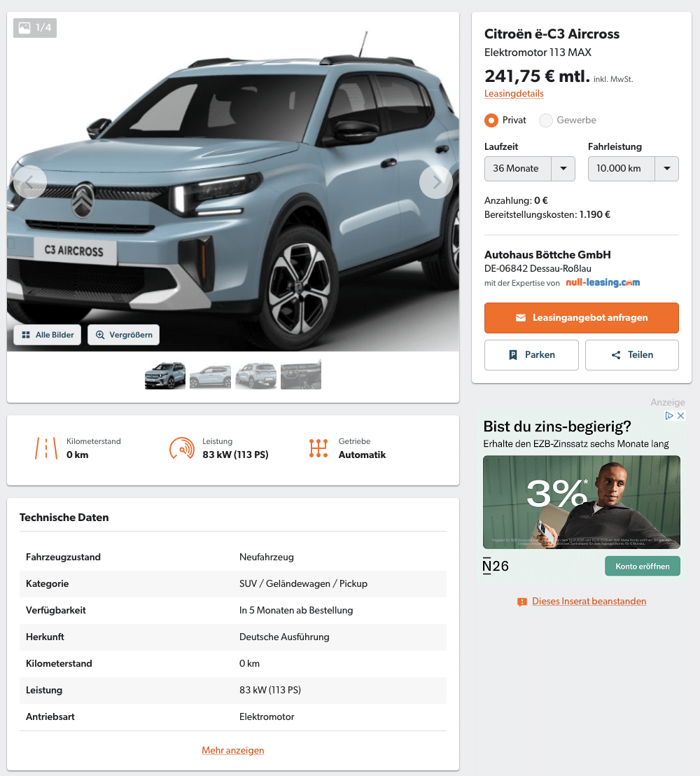
Task: Click the image counter icon 1/4
Action: [x=34, y=28]
